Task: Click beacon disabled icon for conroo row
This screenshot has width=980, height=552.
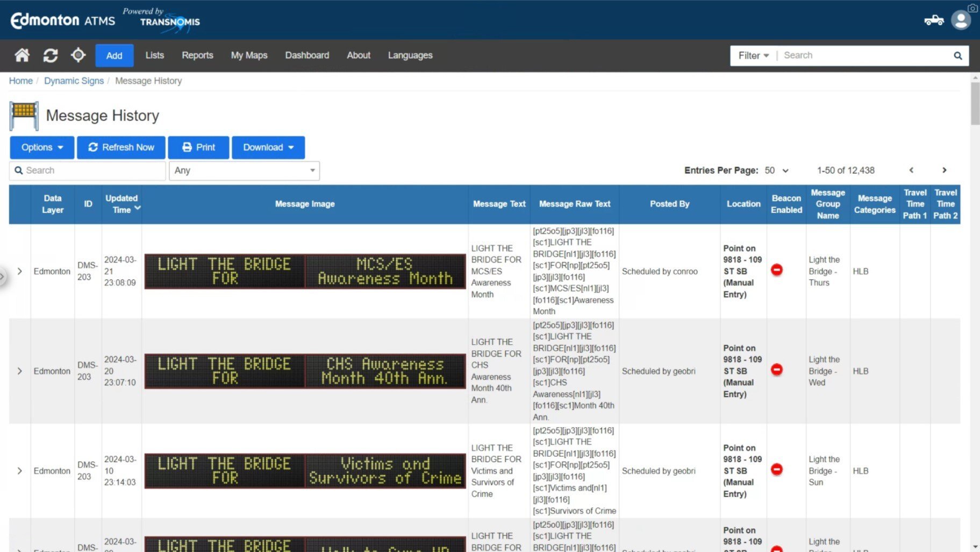Action: 777,270
